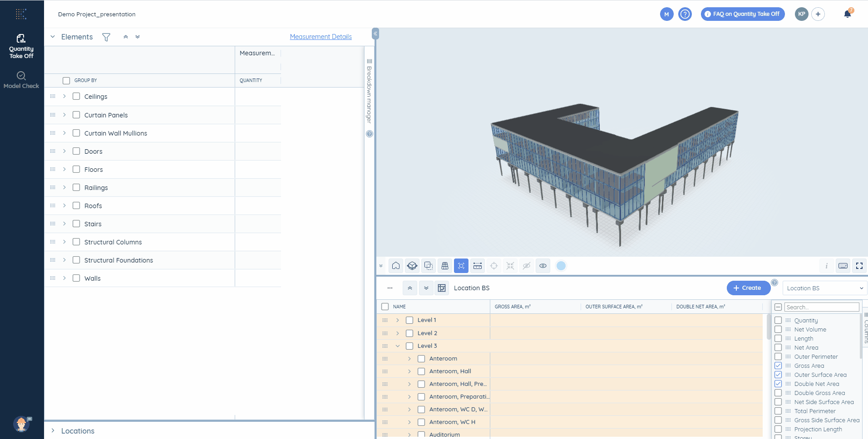Viewport: 868px width, 439px height.
Task: Expand the Anteroom, Hall row
Action: tap(409, 371)
